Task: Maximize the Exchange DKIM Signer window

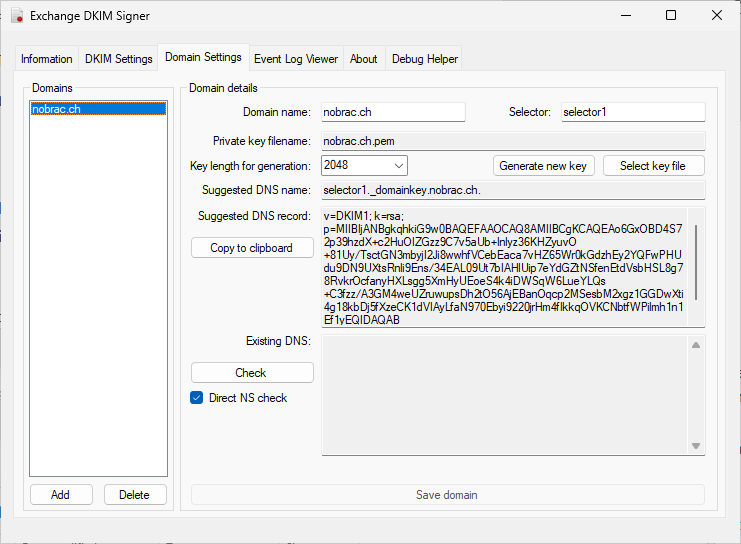Action: (x=671, y=16)
